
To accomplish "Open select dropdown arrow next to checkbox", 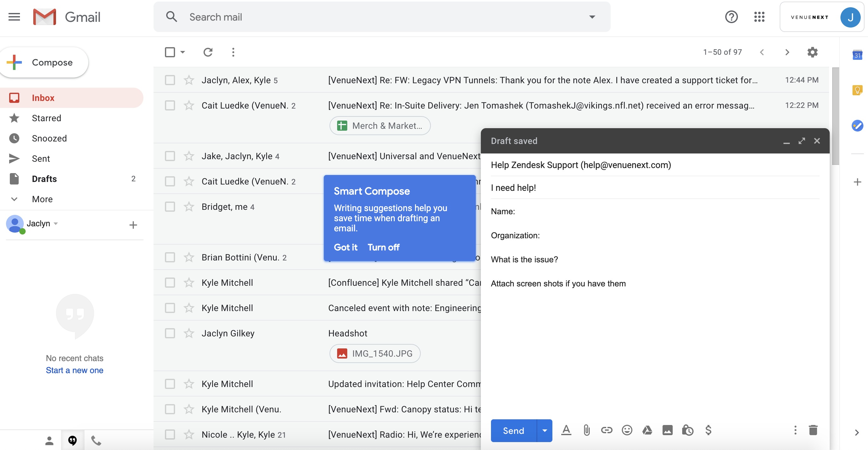I will click(183, 52).
